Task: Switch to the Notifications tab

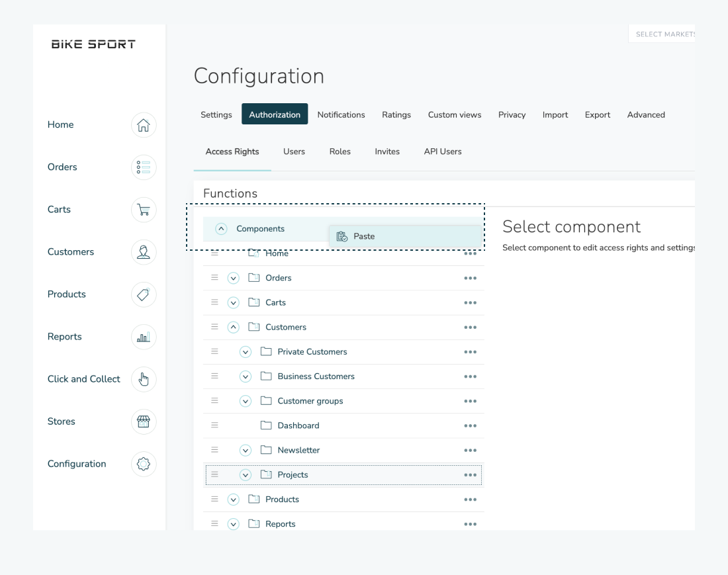Action: tap(341, 114)
